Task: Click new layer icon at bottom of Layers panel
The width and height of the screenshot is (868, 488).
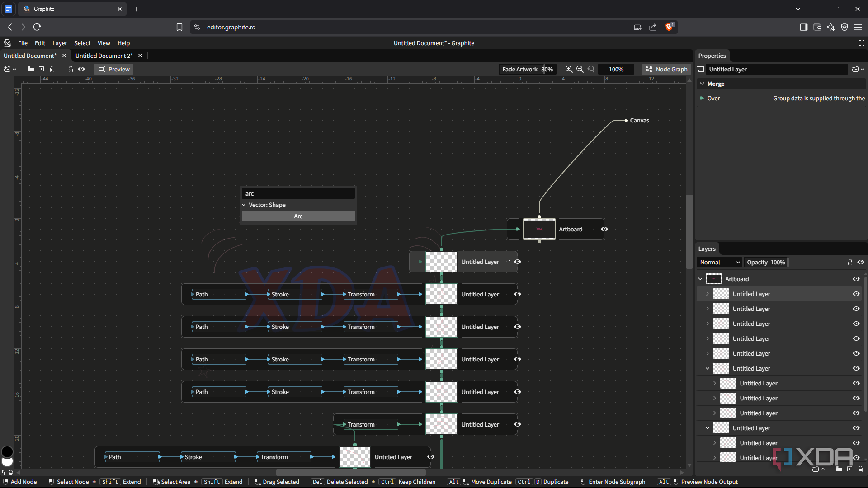Action: tap(849, 469)
